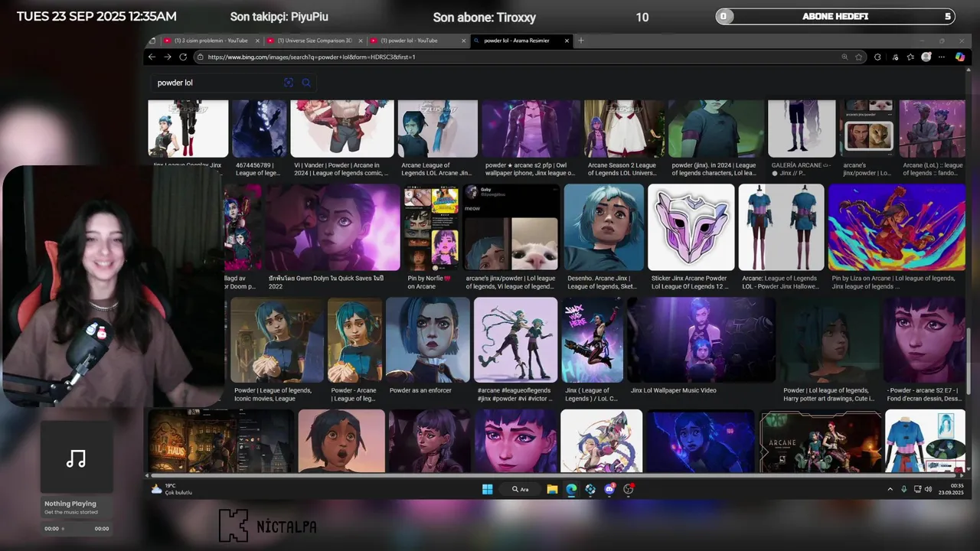Click the Bing visual search camera icon
This screenshot has width=980, height=551.
[289, 83]
